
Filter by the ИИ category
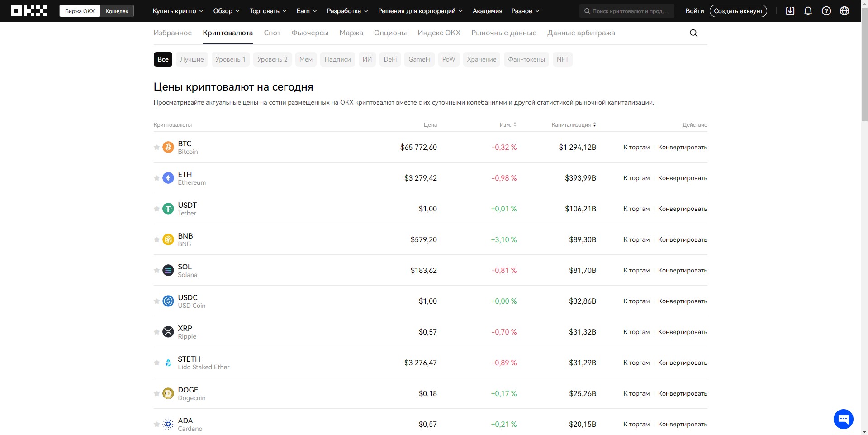367,59
